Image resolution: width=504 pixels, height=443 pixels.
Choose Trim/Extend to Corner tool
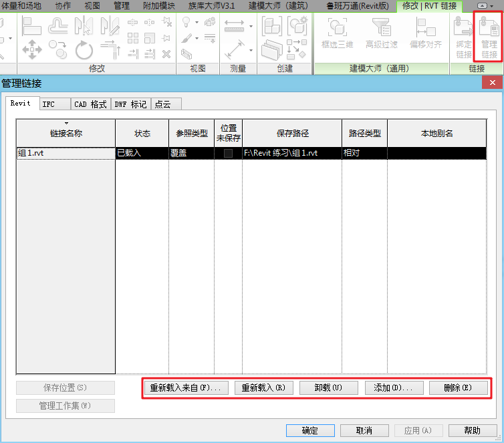click(110, 50)
